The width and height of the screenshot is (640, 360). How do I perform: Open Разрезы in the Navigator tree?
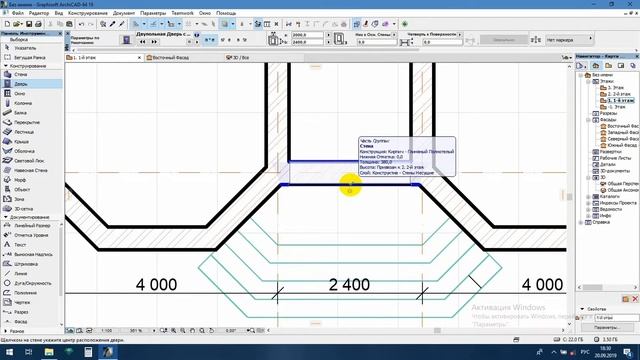(605, 113)
